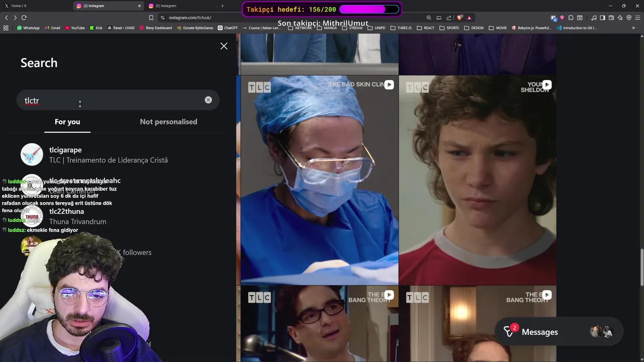Open the Kick bookmark
This screenshot has width=644, height=362.
[96, 28]
